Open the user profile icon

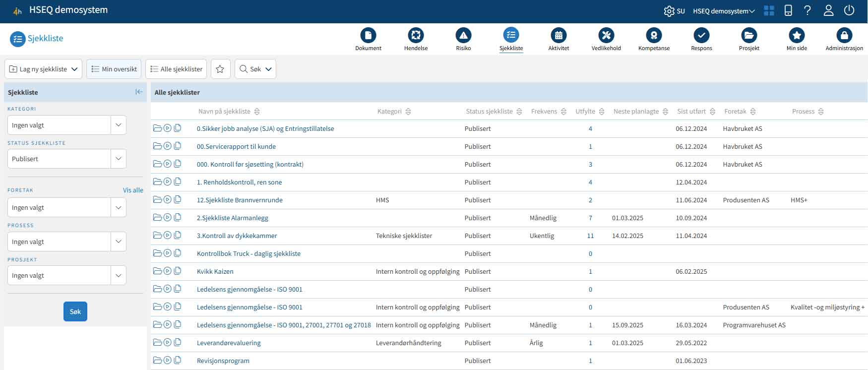(828, 10)
